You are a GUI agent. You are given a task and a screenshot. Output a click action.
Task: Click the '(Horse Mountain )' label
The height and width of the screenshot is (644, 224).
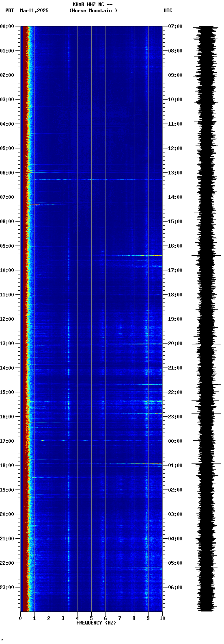(93, 11)
